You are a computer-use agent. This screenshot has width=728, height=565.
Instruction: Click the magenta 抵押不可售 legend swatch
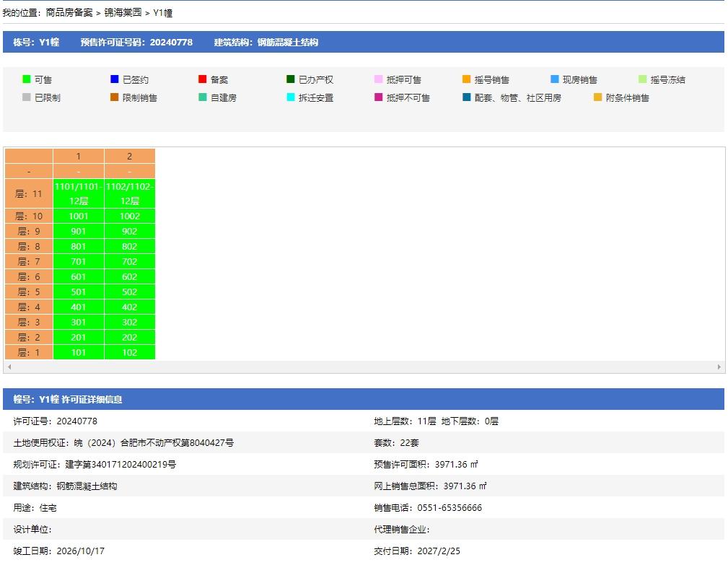click(x=378, y=97)
